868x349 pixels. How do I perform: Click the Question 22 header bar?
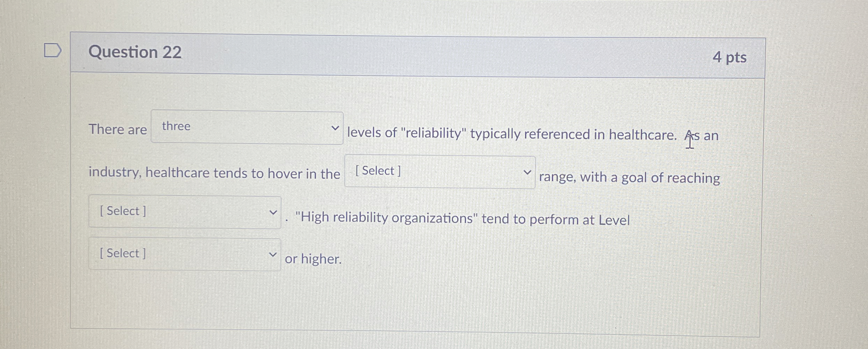coord(418,53)
